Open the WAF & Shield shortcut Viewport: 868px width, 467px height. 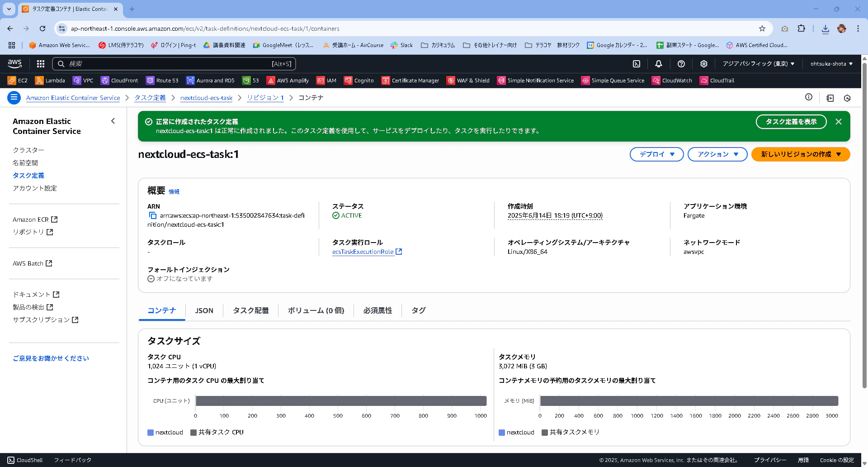(x=468, y=81)
